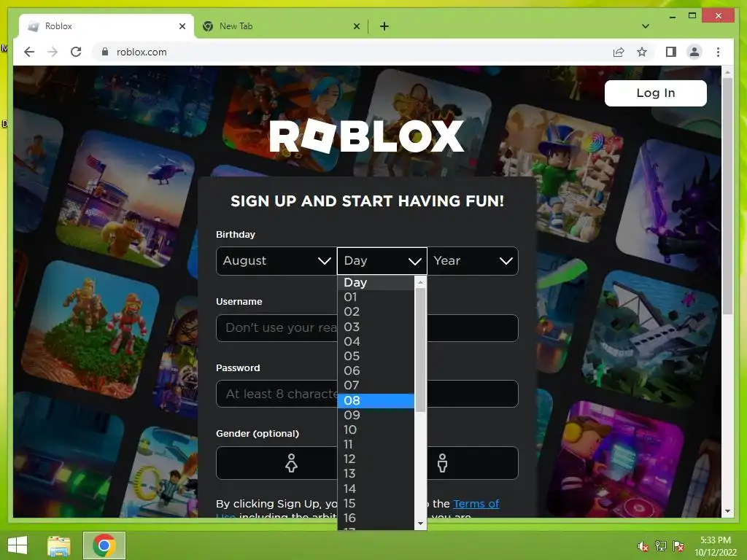Click day list scroll up arrow
The height and width of the screenshot is (560, 747).
pyautogui.click(x=420, y=282)
